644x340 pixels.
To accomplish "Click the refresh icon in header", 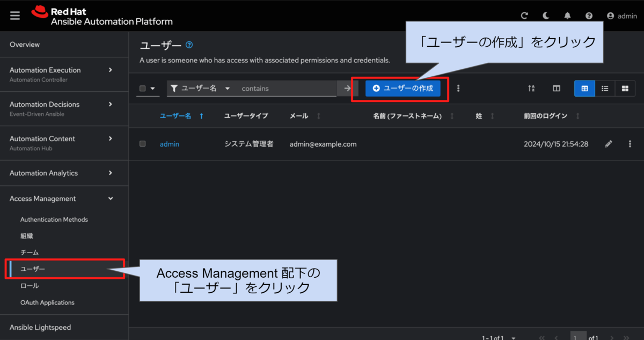I will point(524,16).
